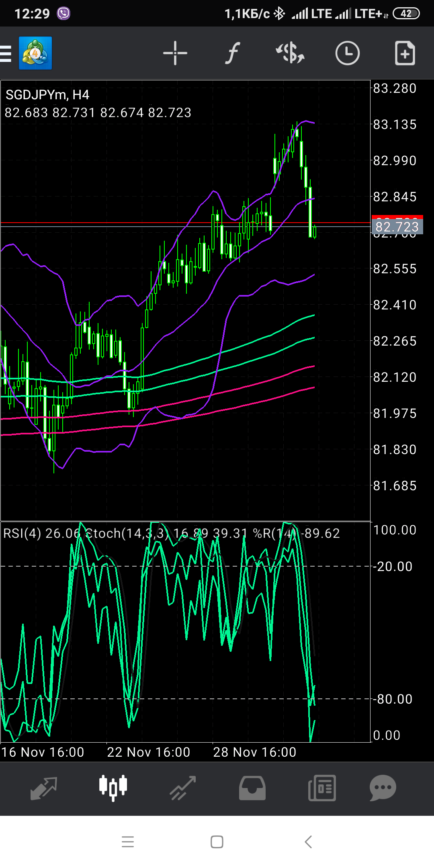Tap the Android home button
This screenshot has height=868, width=434.
217,841
